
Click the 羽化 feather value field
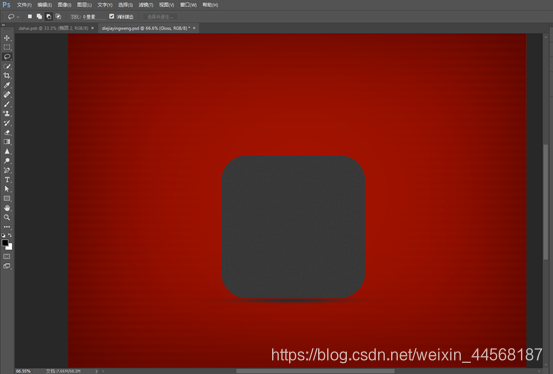[93, 17]
